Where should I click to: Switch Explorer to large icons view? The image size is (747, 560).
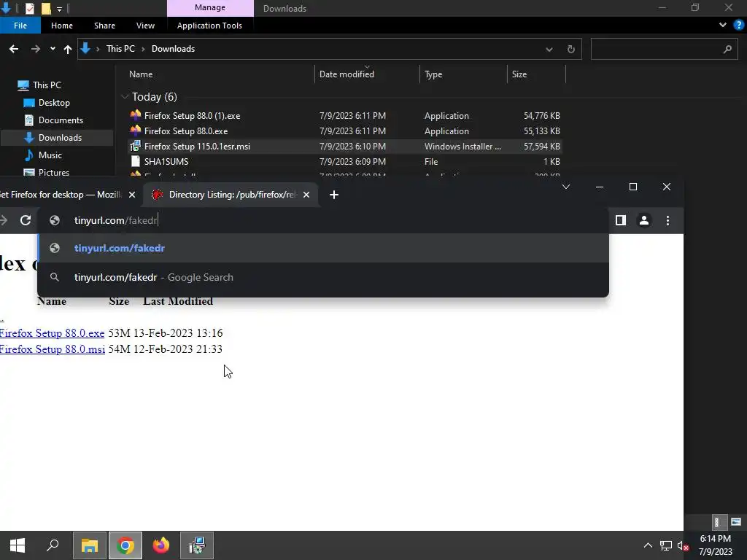(x=736, y=521)
